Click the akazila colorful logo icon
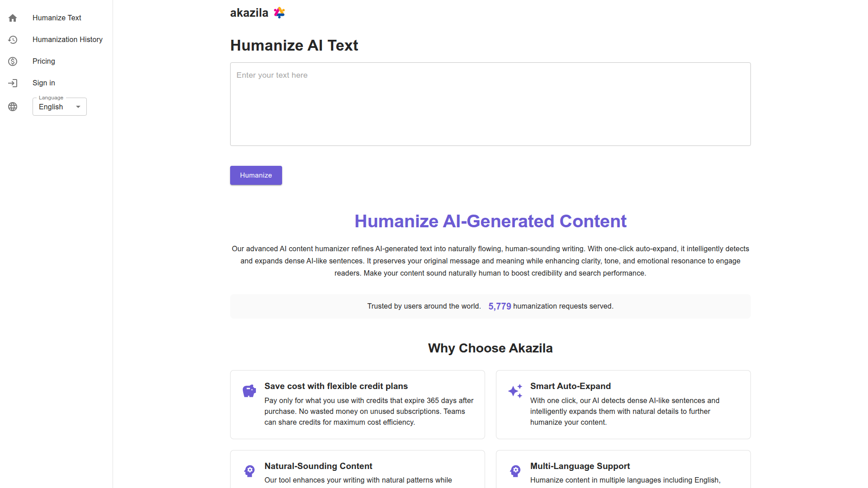 click(x=279, y=13)
